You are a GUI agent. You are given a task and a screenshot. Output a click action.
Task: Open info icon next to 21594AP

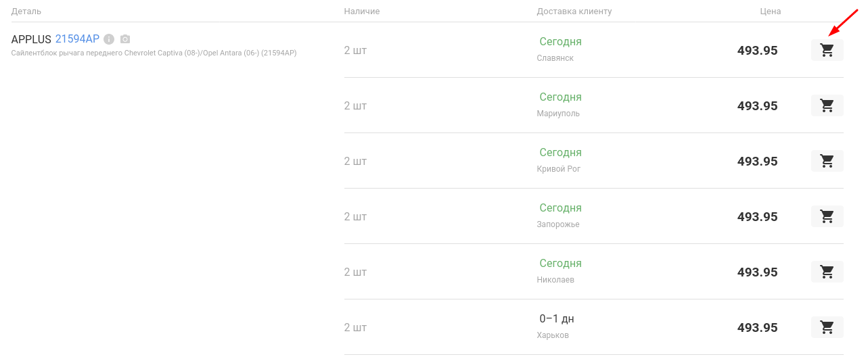click(109, 39)
